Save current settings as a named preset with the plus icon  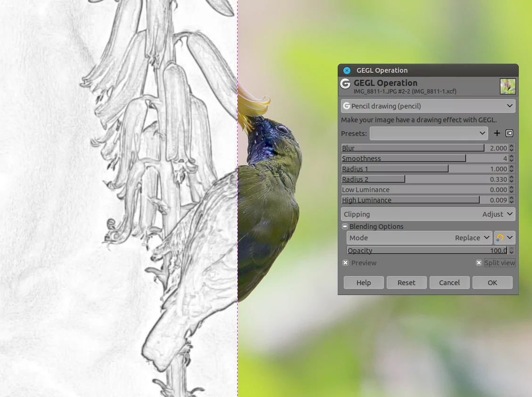coord(497,133)
